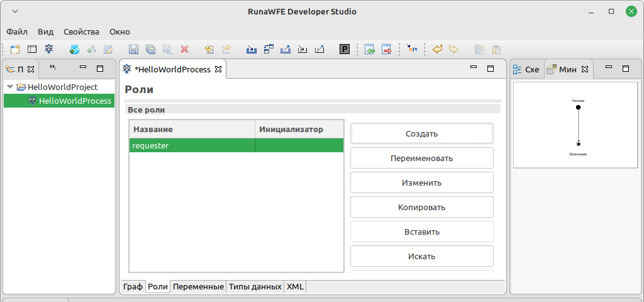Click the greyed copy toolbar icon
Image resolution: width=644 pixels, height=302 pixels.
click(479, 50)
